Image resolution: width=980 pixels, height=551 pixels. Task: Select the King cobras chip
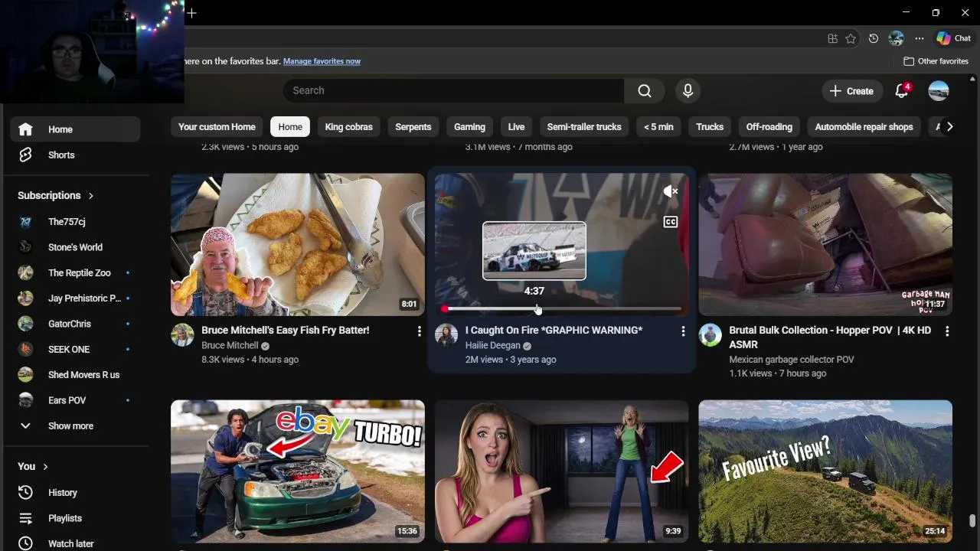pos(348,127)
